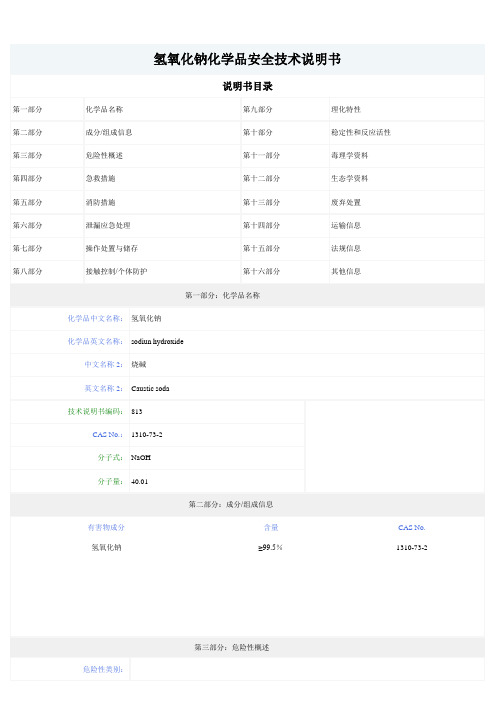Select the 化学品中文名称 label
496x702 pixels.
[95, 318]
